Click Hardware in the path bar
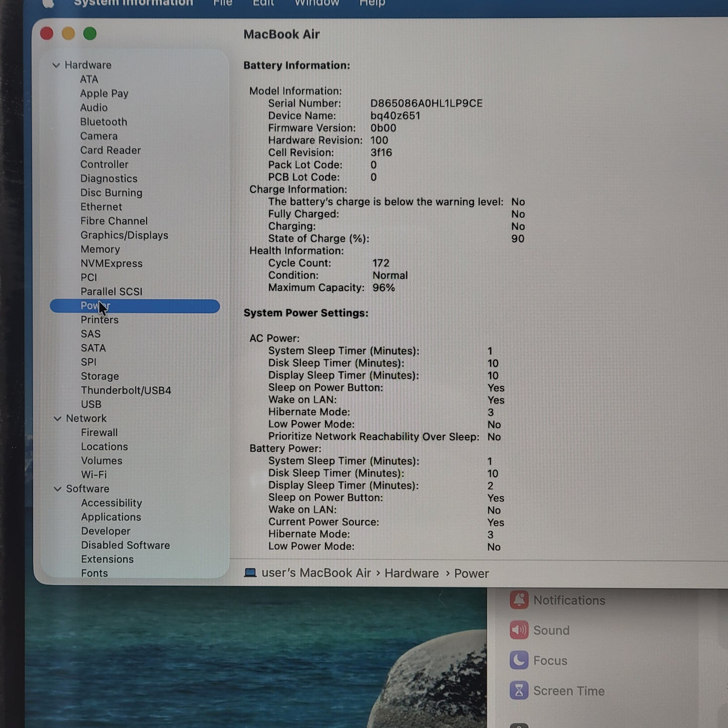The height and width of the screenshot is (728, 728). (x=411, y=573)
